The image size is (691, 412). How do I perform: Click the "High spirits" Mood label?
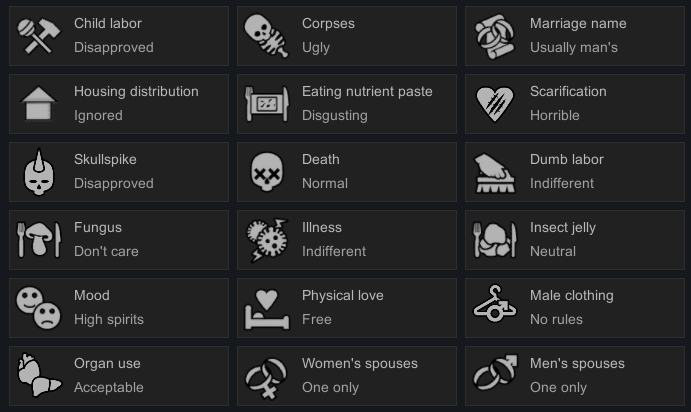click(x=109, y=319)
